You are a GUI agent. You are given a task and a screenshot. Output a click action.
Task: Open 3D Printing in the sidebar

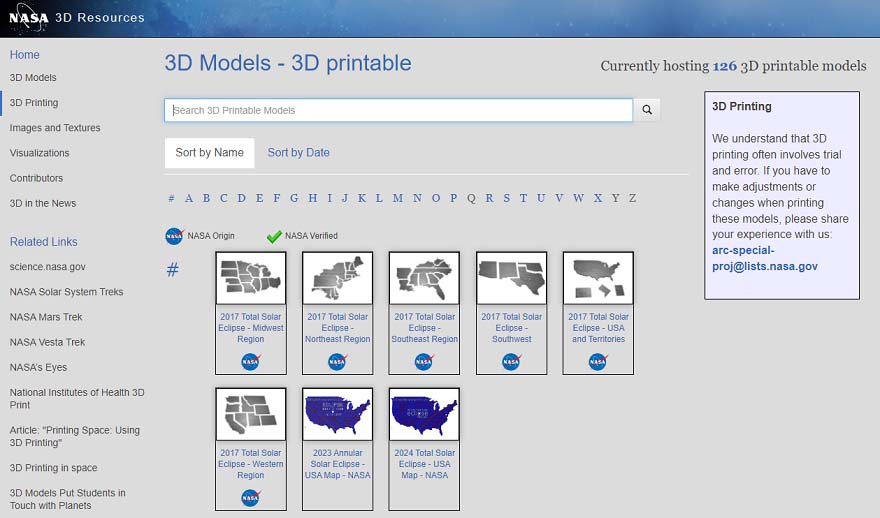(x=34, y=103)
